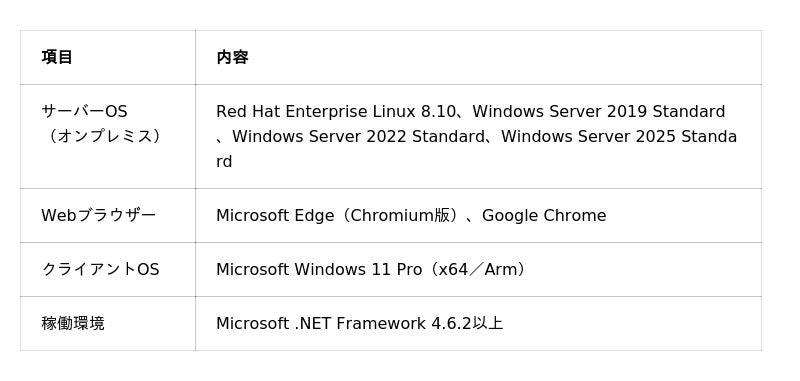Click the 内容 column header
Screen dimensions: 800x381
click(232, 57)
